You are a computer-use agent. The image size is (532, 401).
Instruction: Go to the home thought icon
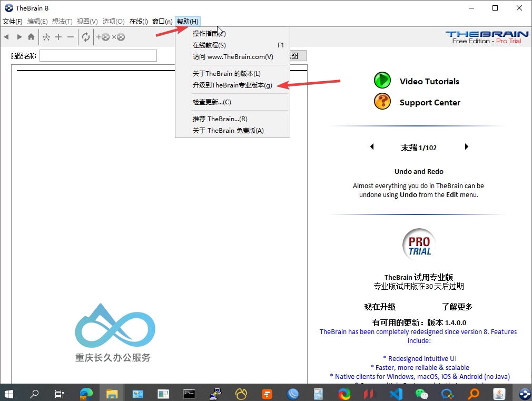click(31, 37)
